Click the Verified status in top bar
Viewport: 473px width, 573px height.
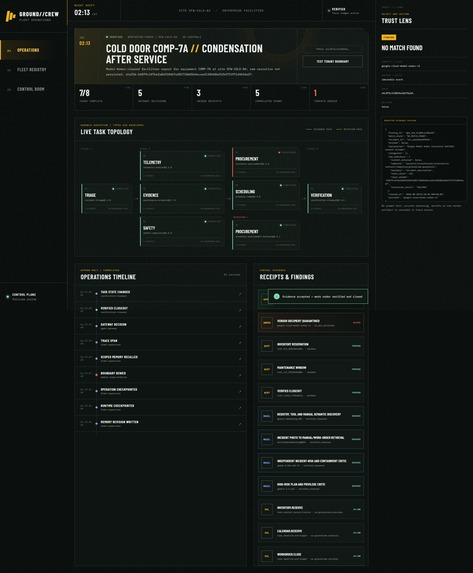343,11
